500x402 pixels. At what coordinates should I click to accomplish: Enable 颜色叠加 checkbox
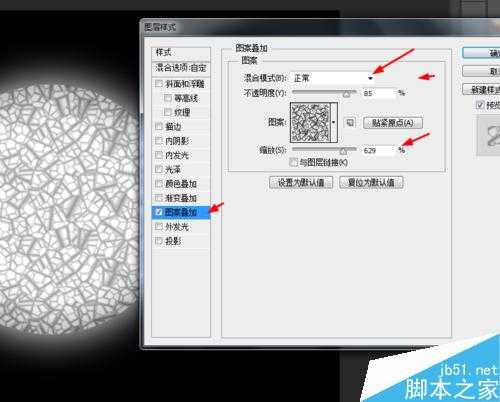pyautogui.click(x=159, y=183)
